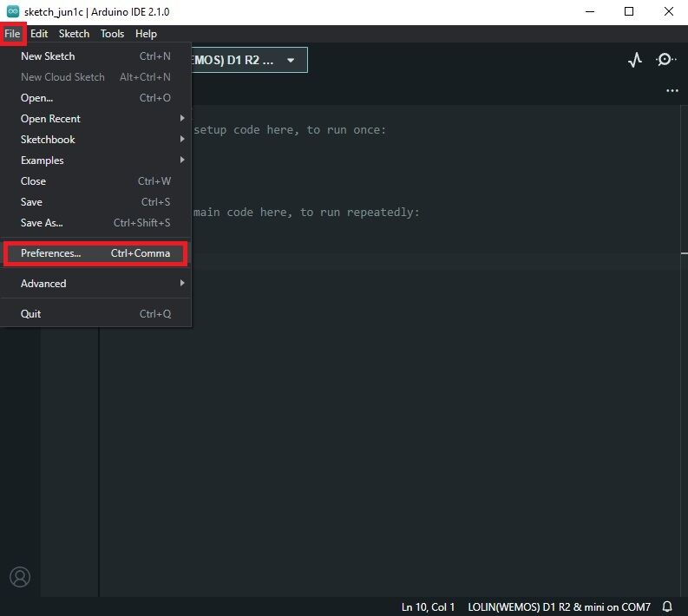Viewport: 688px width, 616px height.
Task: Open the Serial Monitor icon
Action: point(665,60)
